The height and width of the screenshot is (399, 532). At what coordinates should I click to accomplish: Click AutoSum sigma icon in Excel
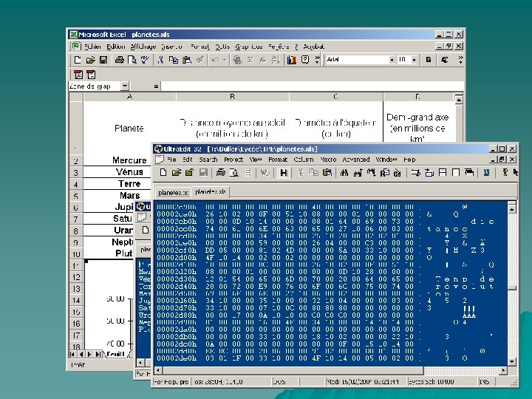pyautogui.click(x=250, y=60)
